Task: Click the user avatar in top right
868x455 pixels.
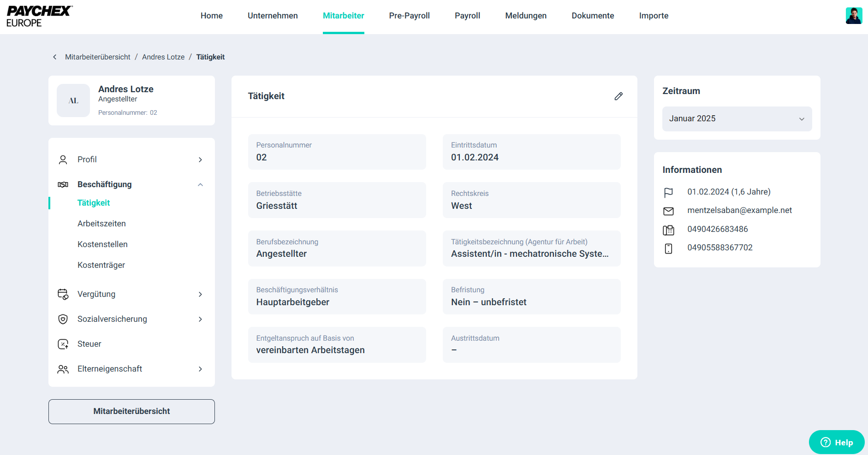Action: click(854, 16)
